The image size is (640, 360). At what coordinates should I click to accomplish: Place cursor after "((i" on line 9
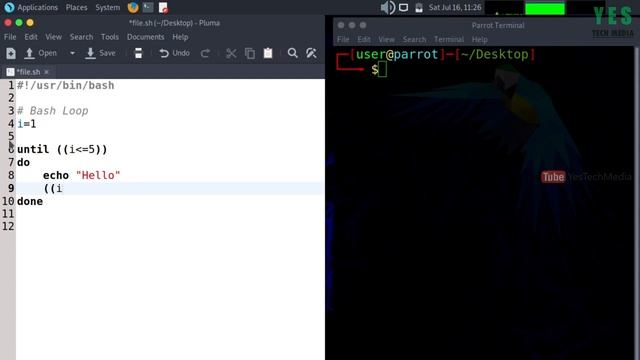pyautogui.click(x=63, y=188)
